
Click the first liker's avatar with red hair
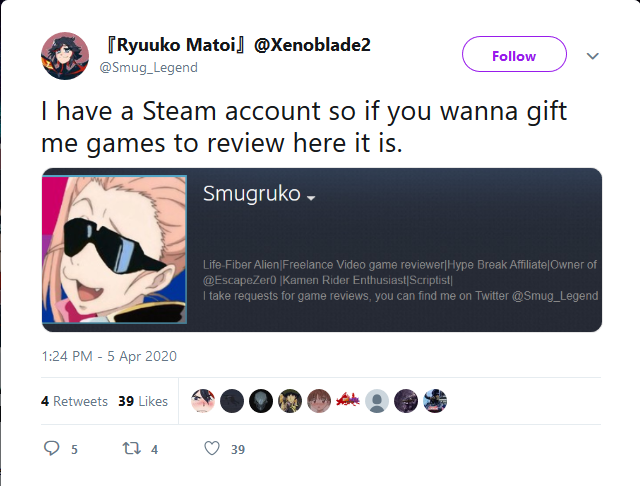tap(203, 401)
